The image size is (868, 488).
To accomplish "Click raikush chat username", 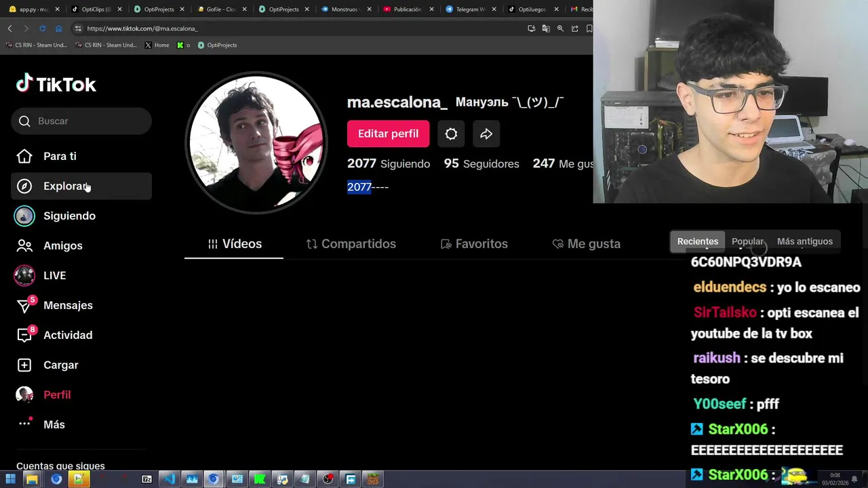I will click(717, 358).
